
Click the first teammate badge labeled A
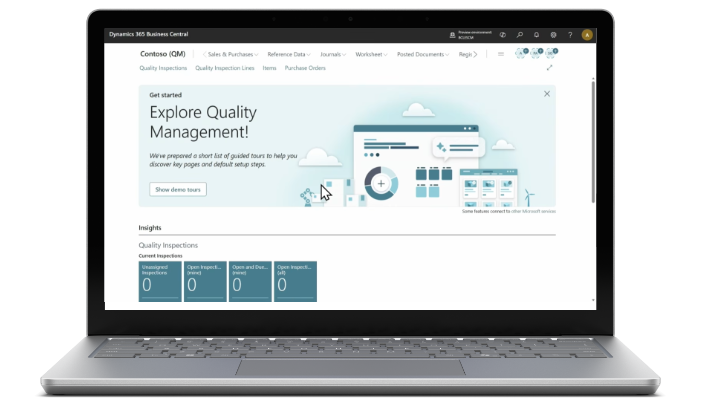pos(521,53)
